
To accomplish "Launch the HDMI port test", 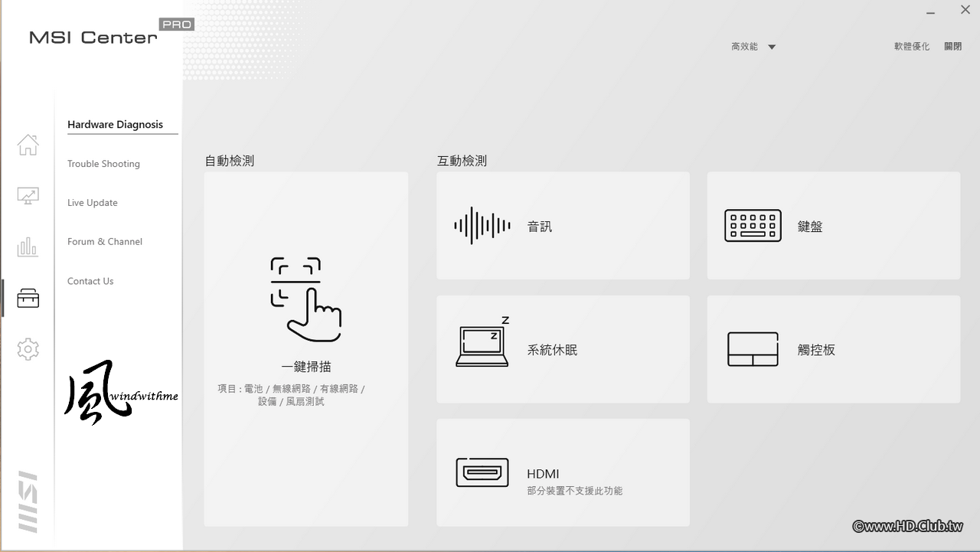I will [563, 472].
